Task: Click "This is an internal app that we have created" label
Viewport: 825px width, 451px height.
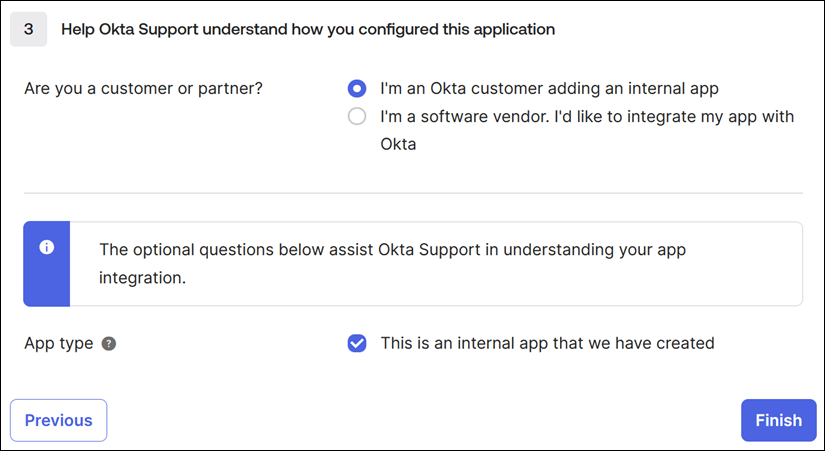Action: pos(547,344)
